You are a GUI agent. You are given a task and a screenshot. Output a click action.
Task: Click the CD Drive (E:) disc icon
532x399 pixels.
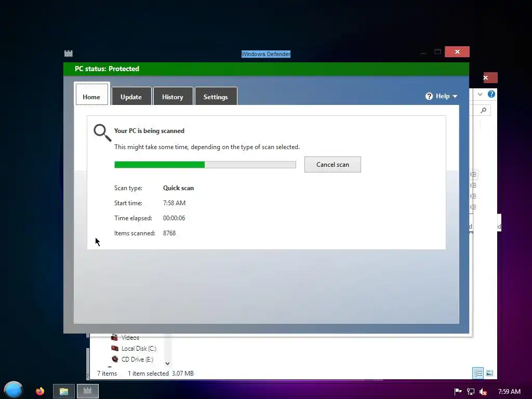(115, 359)
